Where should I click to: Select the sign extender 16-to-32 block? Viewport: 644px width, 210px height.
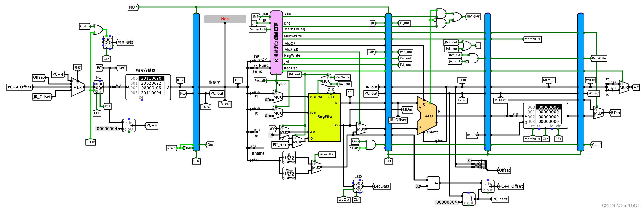pyautogui.click(x=289, y=173)
